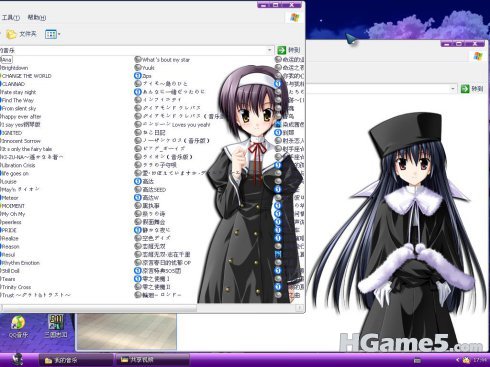The height and width of the screenshot is (367, 490).
Task: Select the Meteor entry
Action: coord(10,198)
